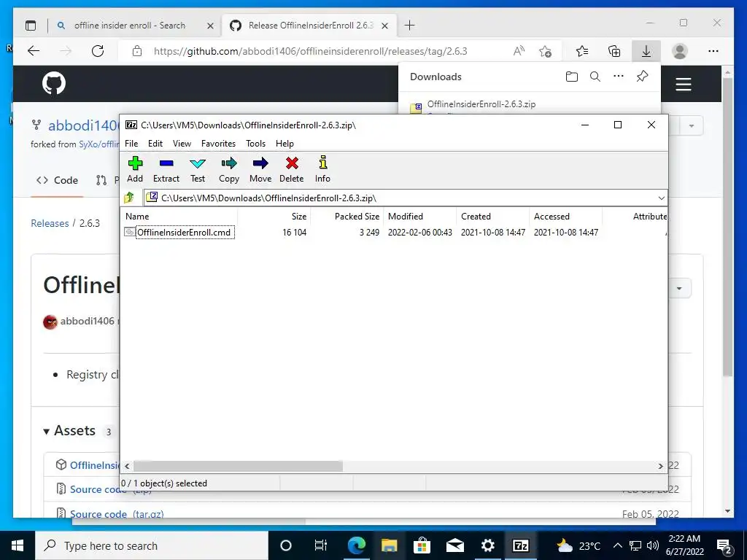The image size is (747, 560).
Task: Search downloads in the Downloads panel
Action: click(595, 77)
